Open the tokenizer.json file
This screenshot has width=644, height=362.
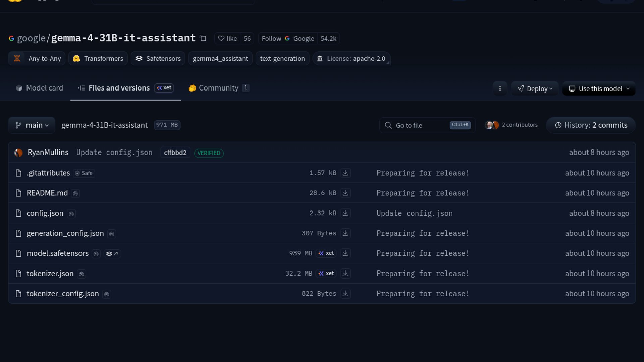(x=50, y=274)
